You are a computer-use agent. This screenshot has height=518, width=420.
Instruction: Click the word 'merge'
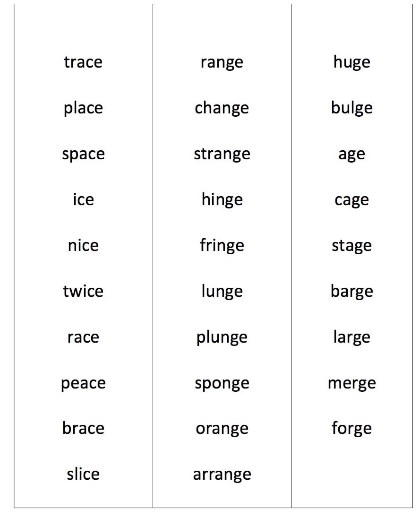point(351,383)
